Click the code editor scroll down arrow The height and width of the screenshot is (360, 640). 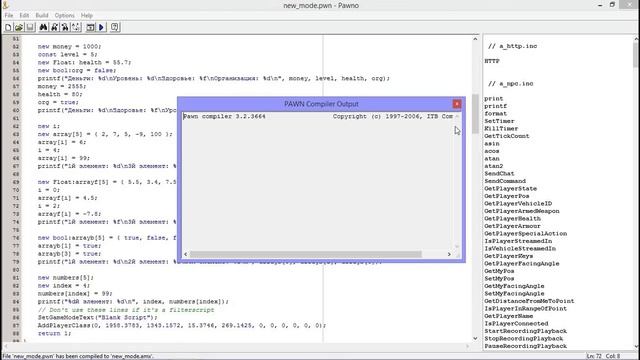tap(475, 338)
